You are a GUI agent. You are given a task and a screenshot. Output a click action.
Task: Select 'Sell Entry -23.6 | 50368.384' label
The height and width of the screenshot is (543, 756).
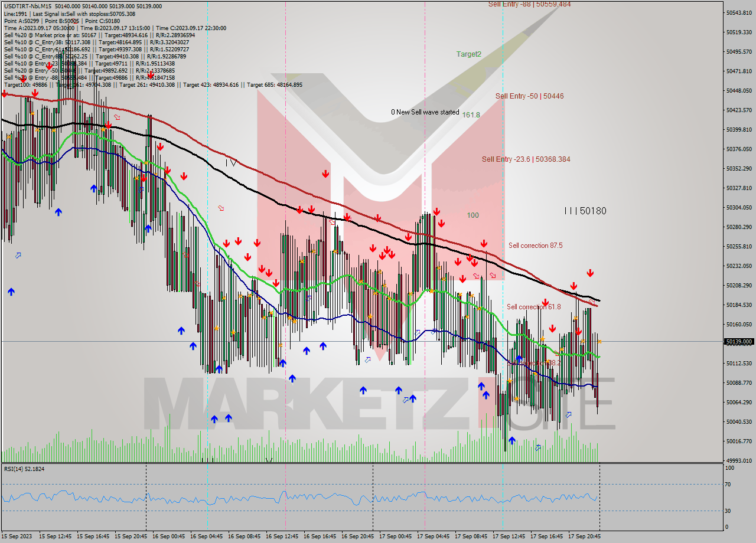[x=526, y=159]
